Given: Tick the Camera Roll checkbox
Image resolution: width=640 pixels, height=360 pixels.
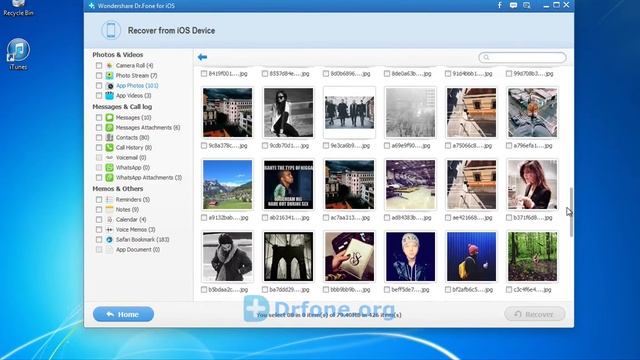Looking at the screenshot, I should pos(99,65).
